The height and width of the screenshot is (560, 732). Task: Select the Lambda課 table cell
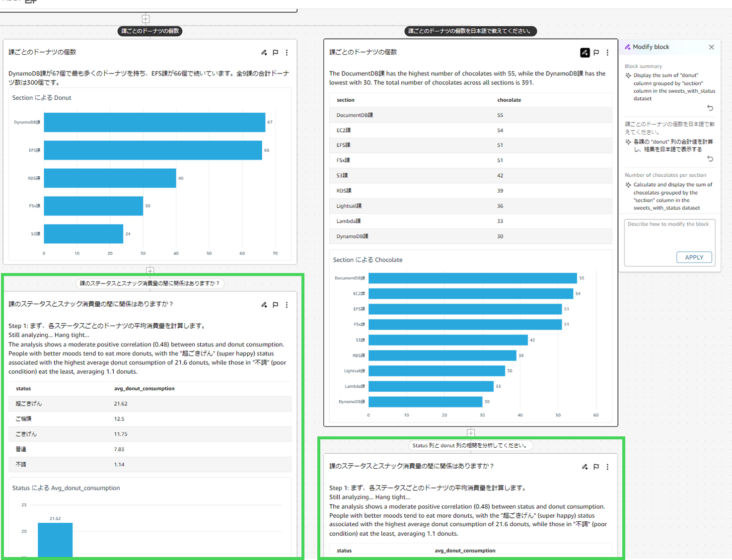tap(349, 221)
